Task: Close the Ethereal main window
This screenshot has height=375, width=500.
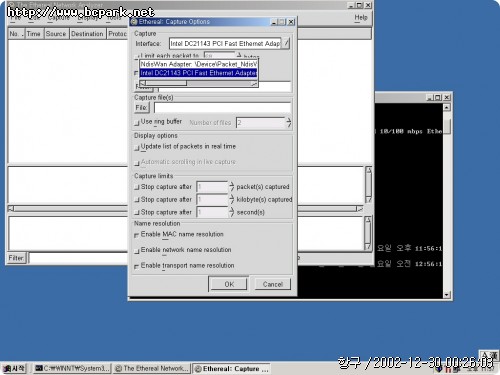Action: tap(368, 5)
